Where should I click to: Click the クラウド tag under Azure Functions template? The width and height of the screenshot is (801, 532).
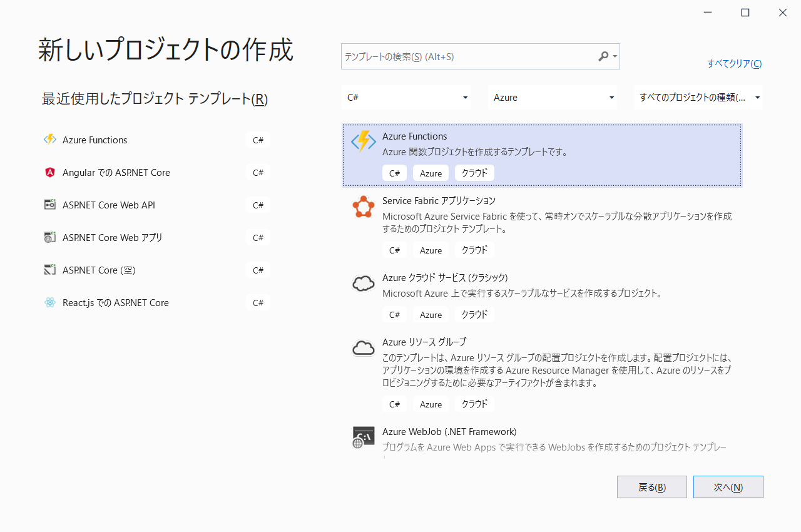pos(474,173)
